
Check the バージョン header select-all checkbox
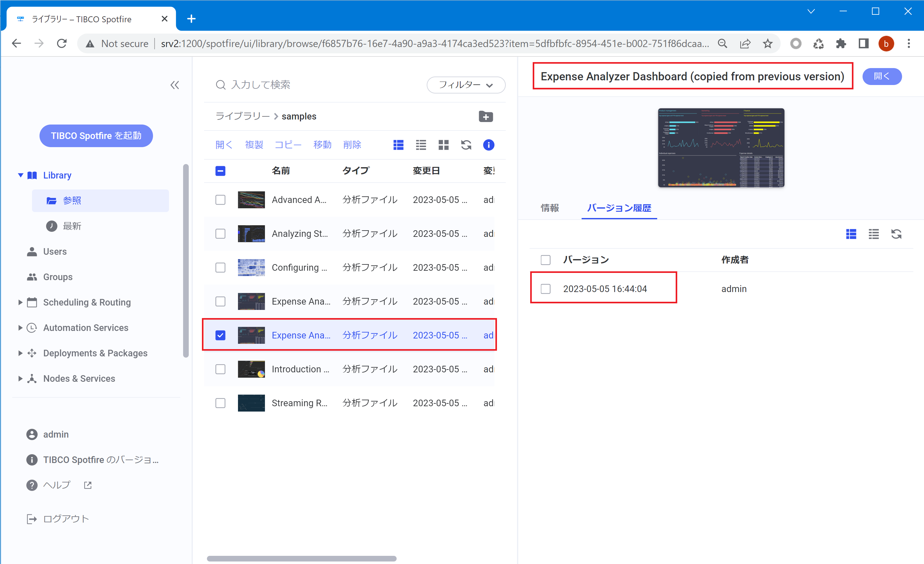(546, 260)
